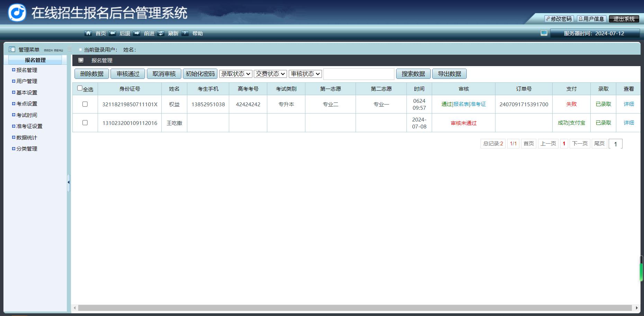This screenshot has width=644, height=316.
Task: Toggle the 全选 select-all checkbox
Action: click(x=80, y=88)
